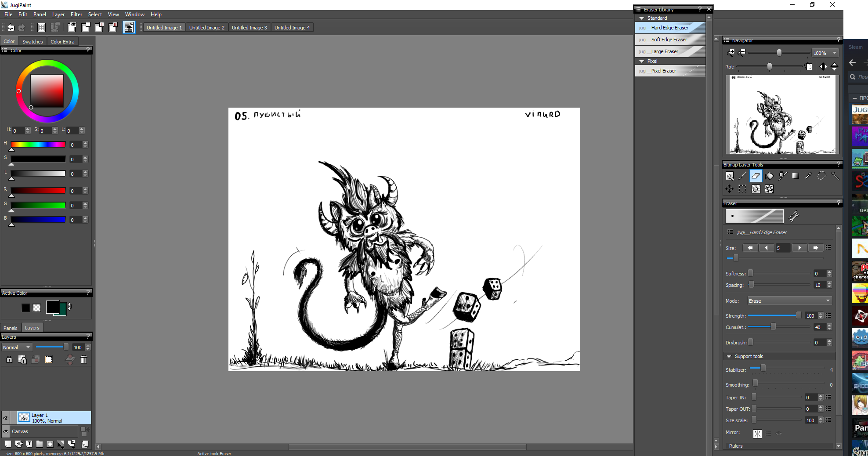Image resolution: width=868 pixels, height=456 pixels.
Task: Open the Navigator panel options menu icon
Action: click(726, 40)
